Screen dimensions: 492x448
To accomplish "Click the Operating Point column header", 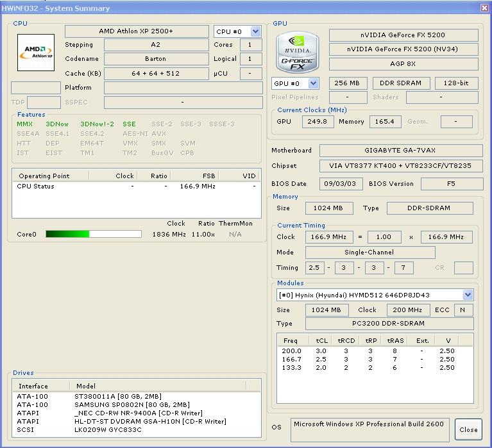I will (x=44, y=176).
